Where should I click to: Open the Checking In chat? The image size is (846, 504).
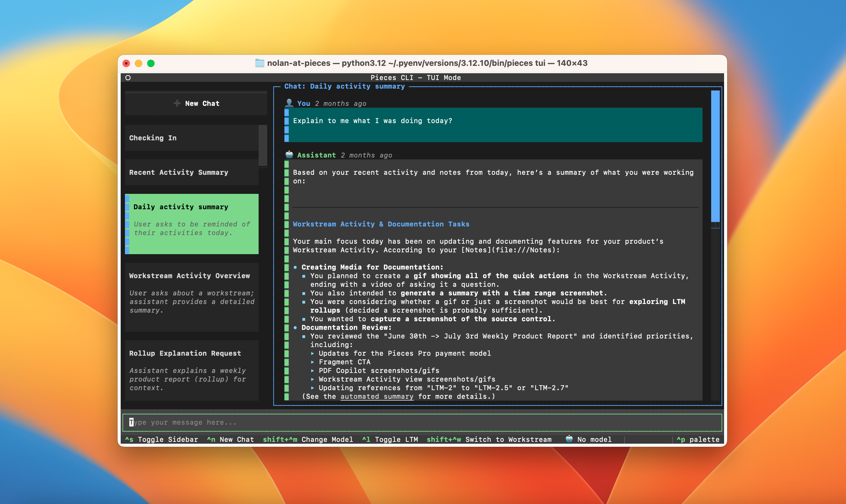[191, 138]
